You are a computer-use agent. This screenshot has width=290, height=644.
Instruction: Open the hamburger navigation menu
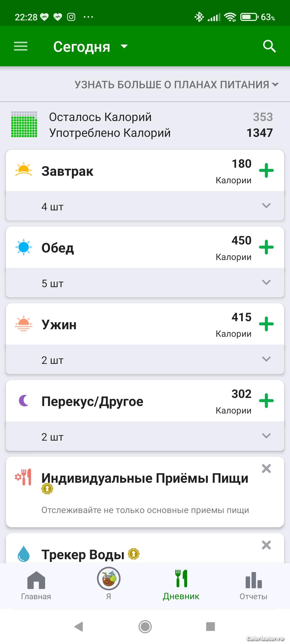(21, 46)
